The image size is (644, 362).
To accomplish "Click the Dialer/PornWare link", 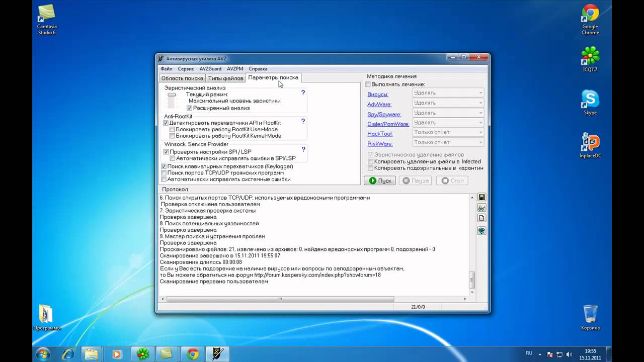I will tap(388, 124).
